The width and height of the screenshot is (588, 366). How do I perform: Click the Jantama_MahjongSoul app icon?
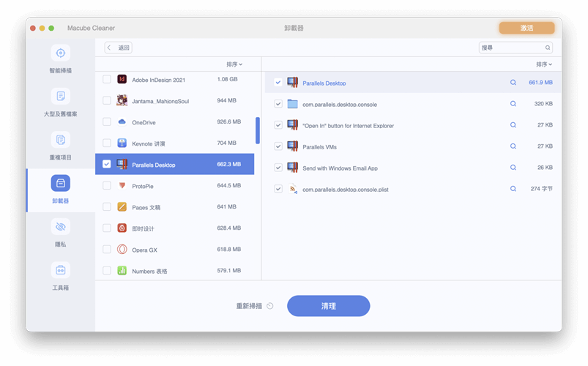[x=122, y=100]
